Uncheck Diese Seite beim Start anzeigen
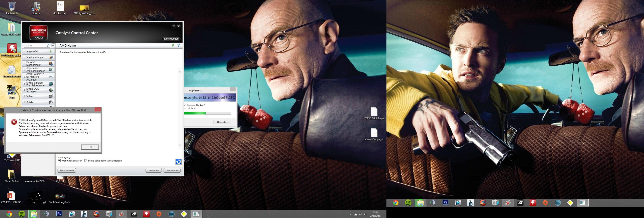The height and width of the screenshot is (218, 644). (x=86, y=161)
